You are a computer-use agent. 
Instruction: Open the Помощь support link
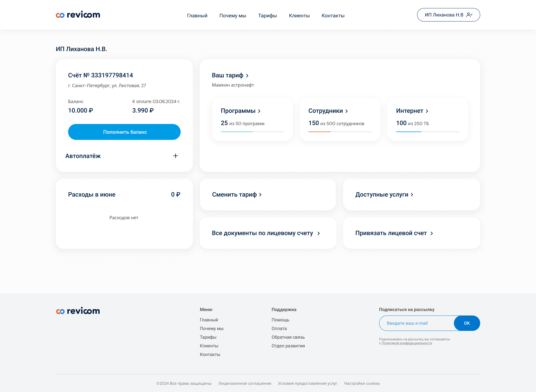pos(280,320)
